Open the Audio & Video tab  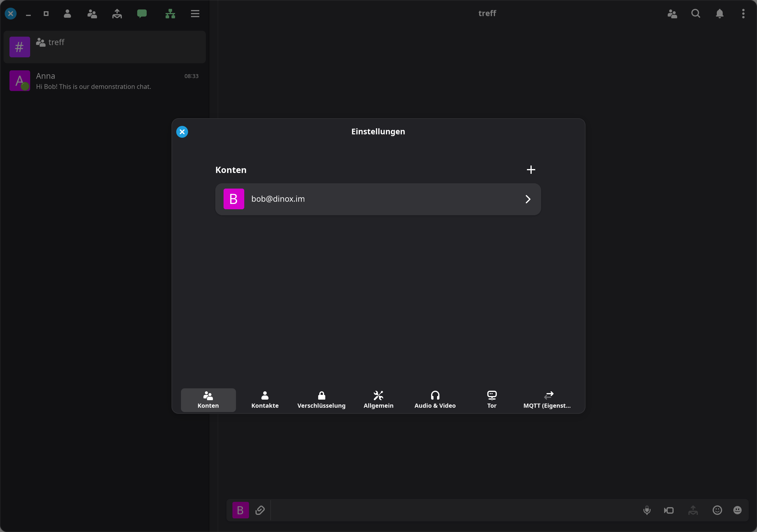(435, 400)
